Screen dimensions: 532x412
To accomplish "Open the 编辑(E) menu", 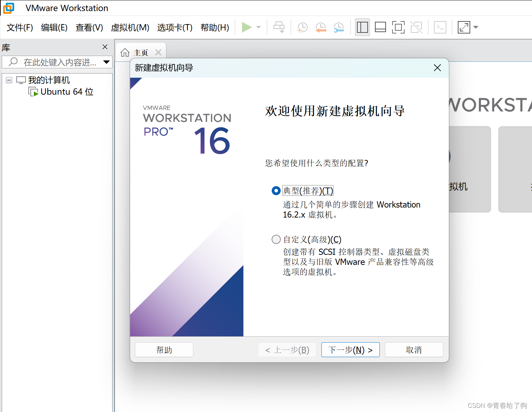I will (54, 28).
